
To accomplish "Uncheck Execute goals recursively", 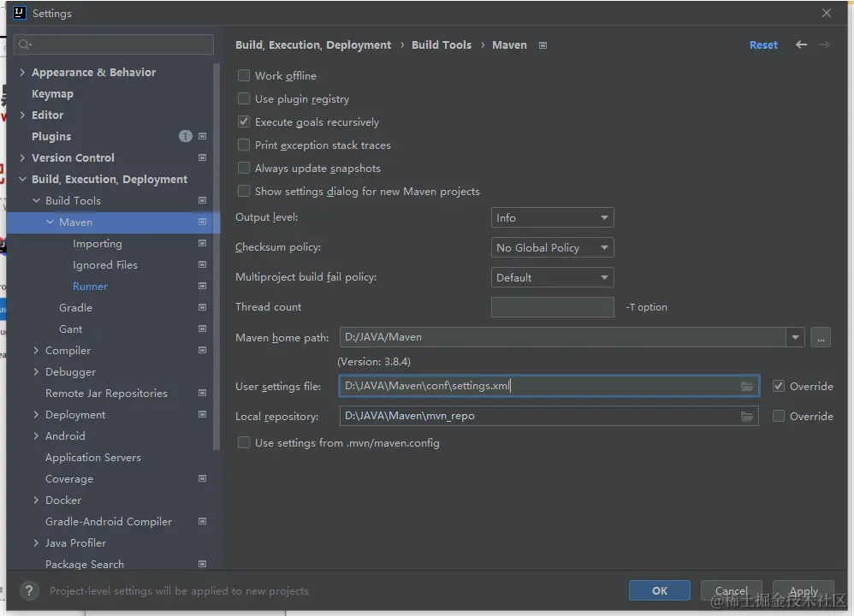I will [244, 121].
